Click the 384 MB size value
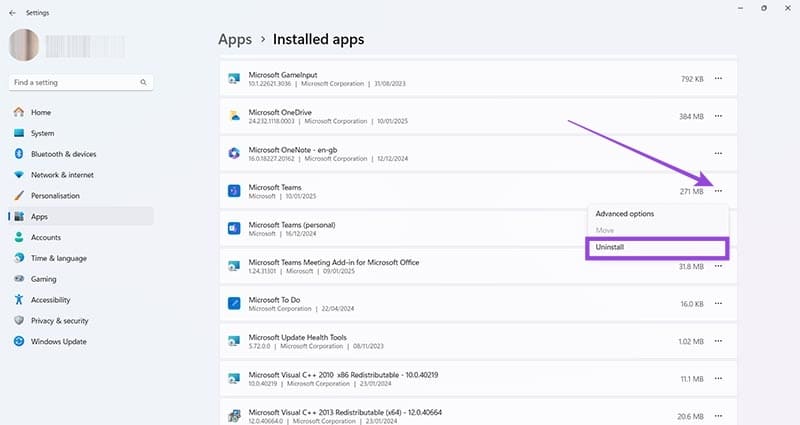800x425 pixels. [691, 116]
